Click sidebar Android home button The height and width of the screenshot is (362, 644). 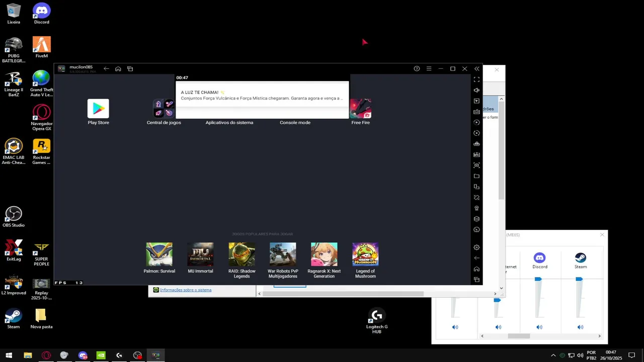point(476,269)
